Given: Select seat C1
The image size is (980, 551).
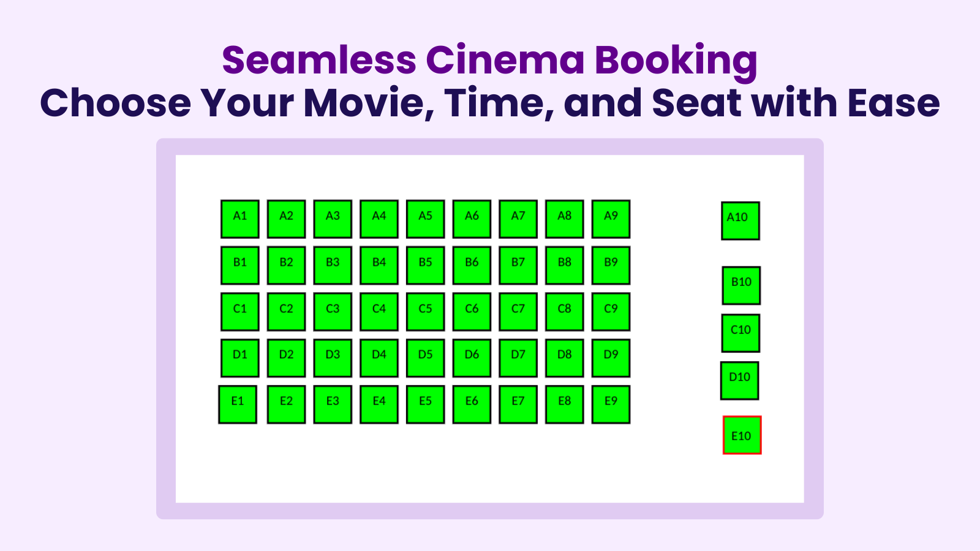Looking at the screenshot, I should point(239,310).
